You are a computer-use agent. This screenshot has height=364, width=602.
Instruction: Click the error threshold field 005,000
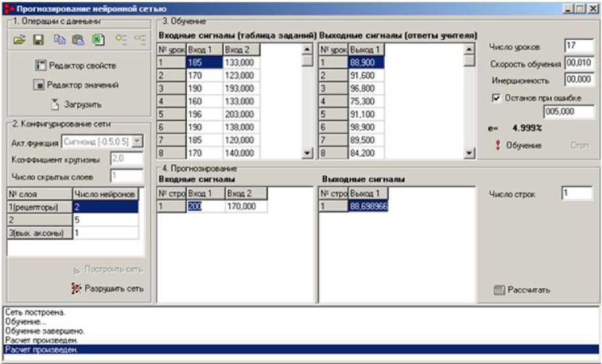pos(569,112)
